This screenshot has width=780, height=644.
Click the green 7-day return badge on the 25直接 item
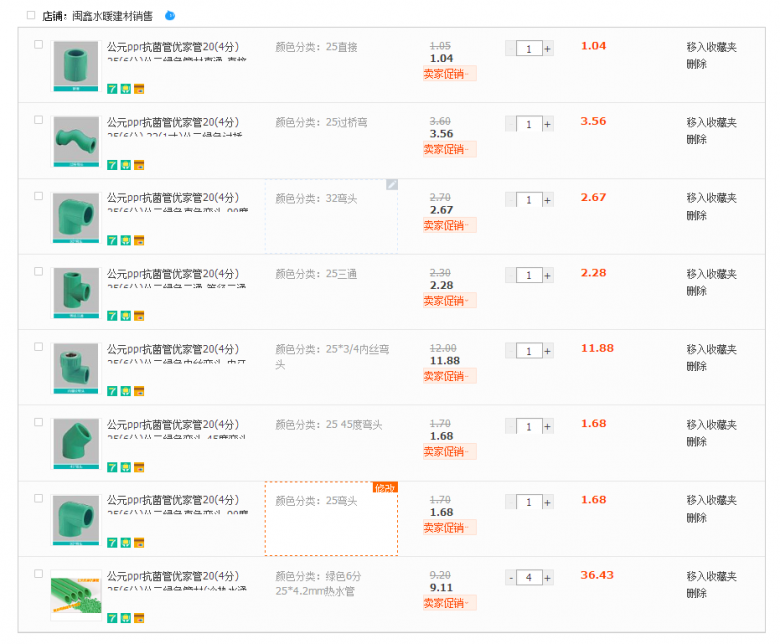coord(113,88)
